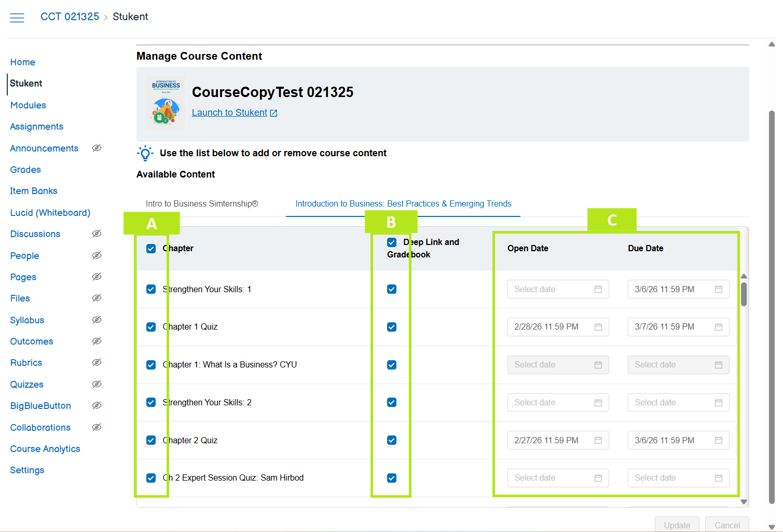Open Course Analytics in the sidebar
Viewport: 783px width, 532px height.
pos(45,449)
